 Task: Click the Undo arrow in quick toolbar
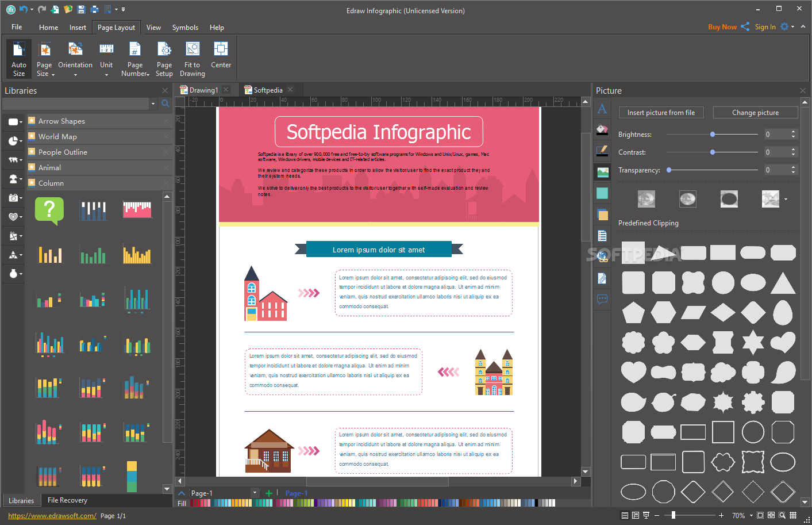coord(23,9)
